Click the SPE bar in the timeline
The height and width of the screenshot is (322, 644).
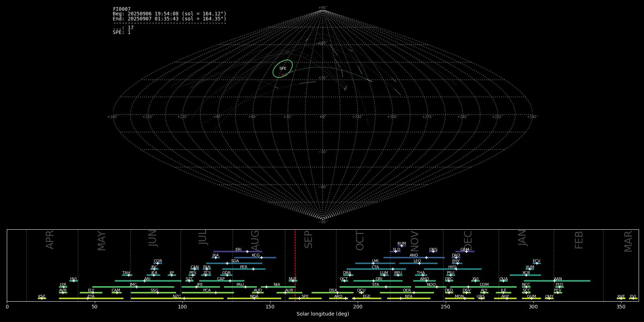tap(311, 298)
